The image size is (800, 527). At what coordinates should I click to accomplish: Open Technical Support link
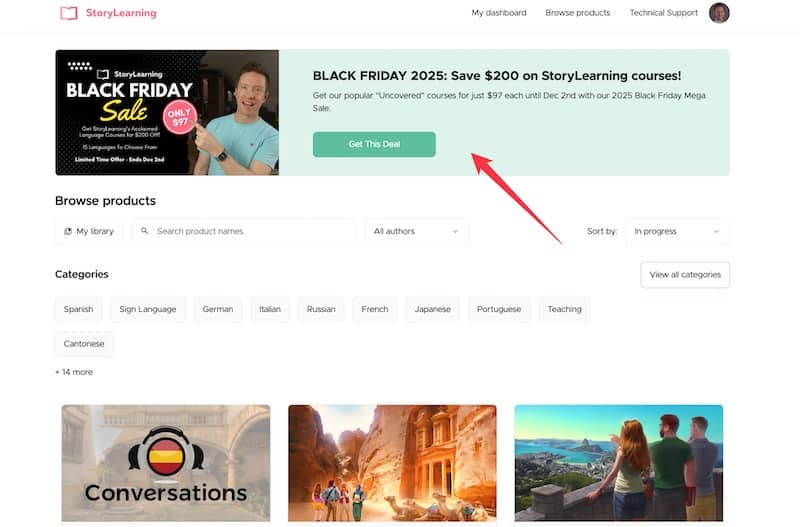[x=663, y=13]
